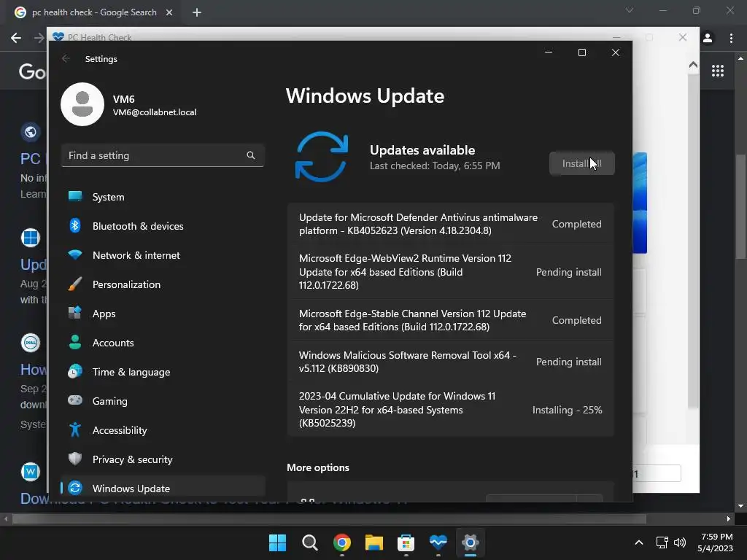Minimize the Settings window
This screenshot has height=560, width=747.
tap(549, 52)
